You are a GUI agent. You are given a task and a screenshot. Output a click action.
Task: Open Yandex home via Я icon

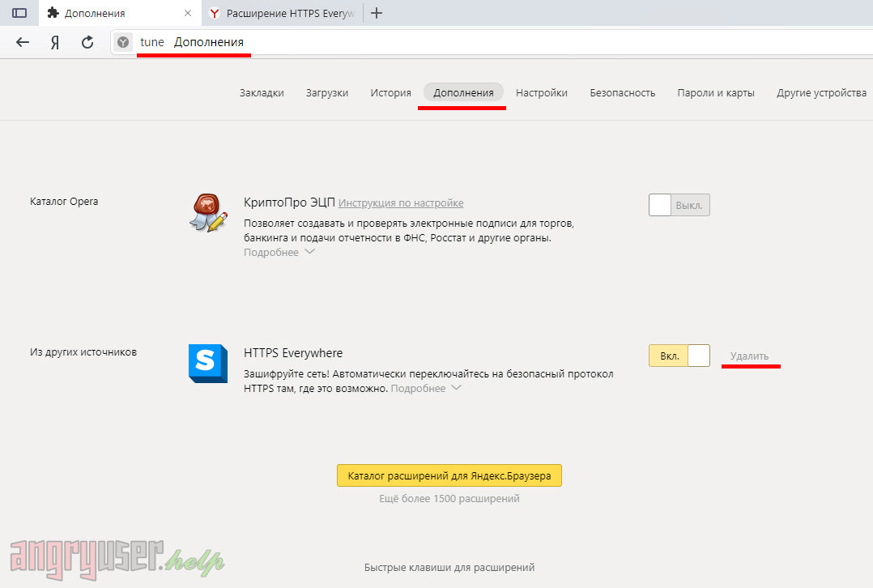54,42
